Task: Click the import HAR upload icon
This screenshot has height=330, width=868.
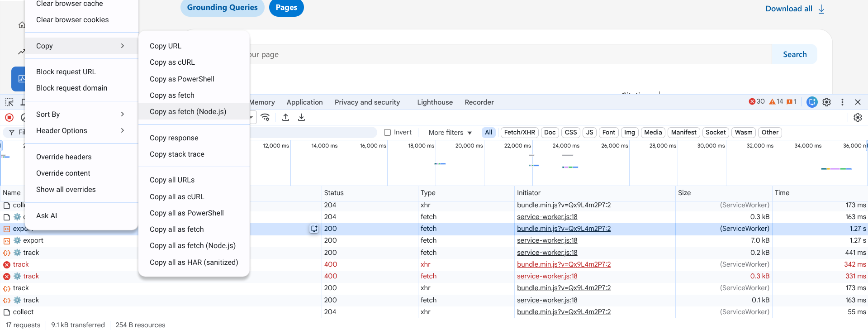Action: coord(285,118)
